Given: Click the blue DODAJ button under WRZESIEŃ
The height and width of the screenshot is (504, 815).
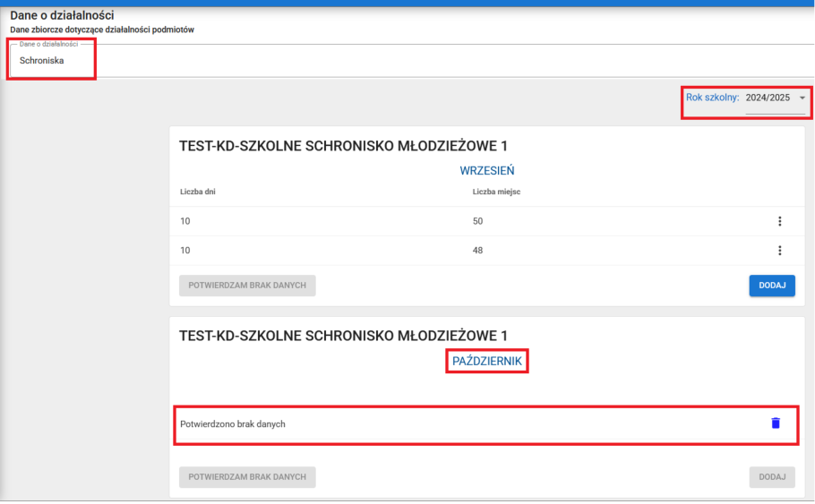Looking at the screenshot, I should coord(771,286).
